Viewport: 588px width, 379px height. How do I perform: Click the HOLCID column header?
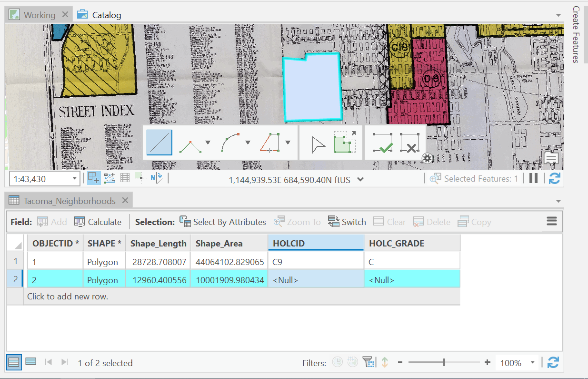pyautogui.click(x=316, y=243)
